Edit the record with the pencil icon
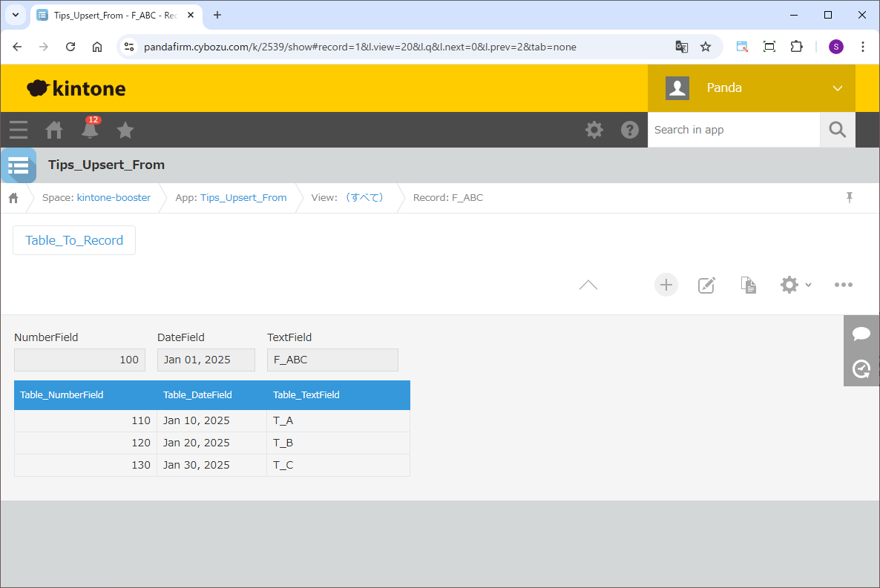Image resolution: width=880 pixels, height=588 pixels. (x=706, y=285)
